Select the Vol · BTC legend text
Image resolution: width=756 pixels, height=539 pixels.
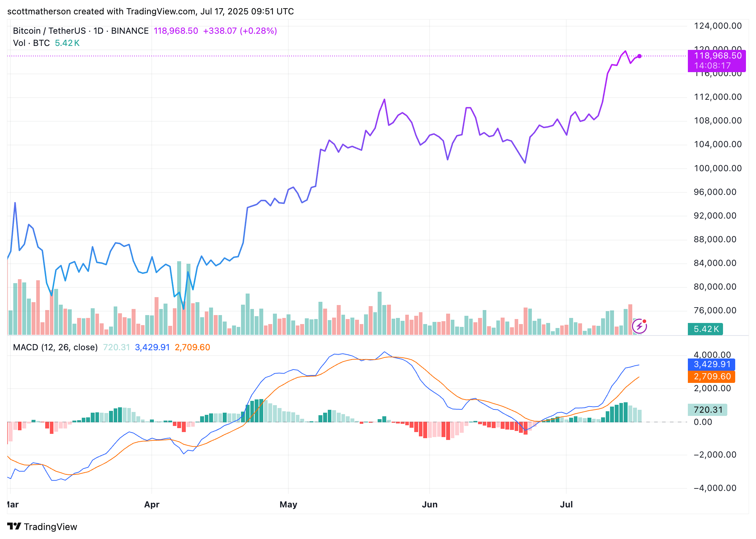31,43
